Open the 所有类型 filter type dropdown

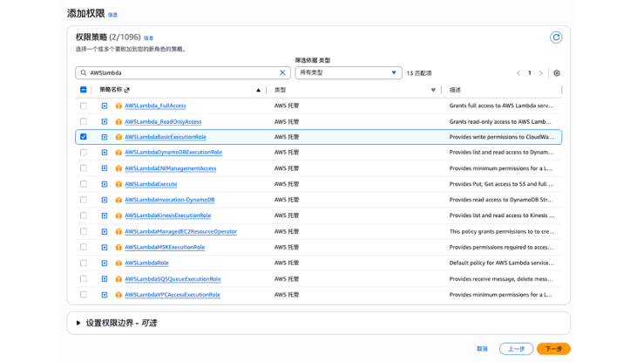(349, 73)
